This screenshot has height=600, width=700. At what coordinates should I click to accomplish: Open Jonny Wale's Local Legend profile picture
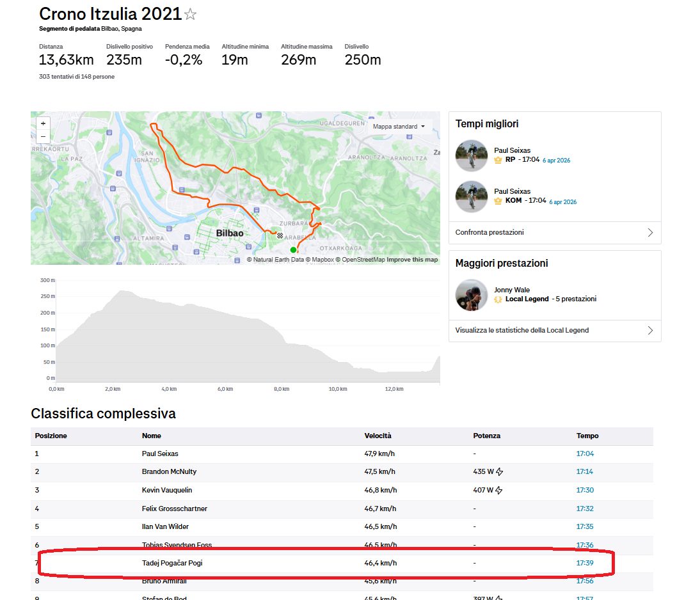(x=472, y=295)
